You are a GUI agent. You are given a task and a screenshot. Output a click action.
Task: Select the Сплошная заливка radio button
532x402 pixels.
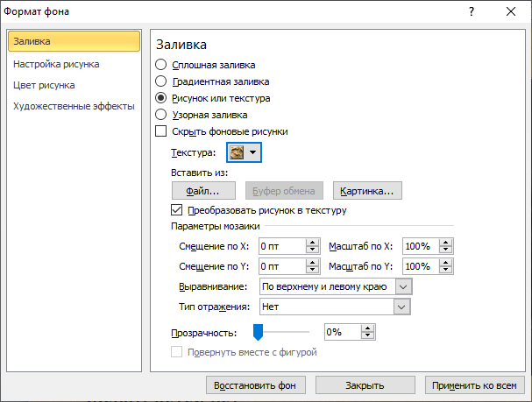(x=160, y=65)
